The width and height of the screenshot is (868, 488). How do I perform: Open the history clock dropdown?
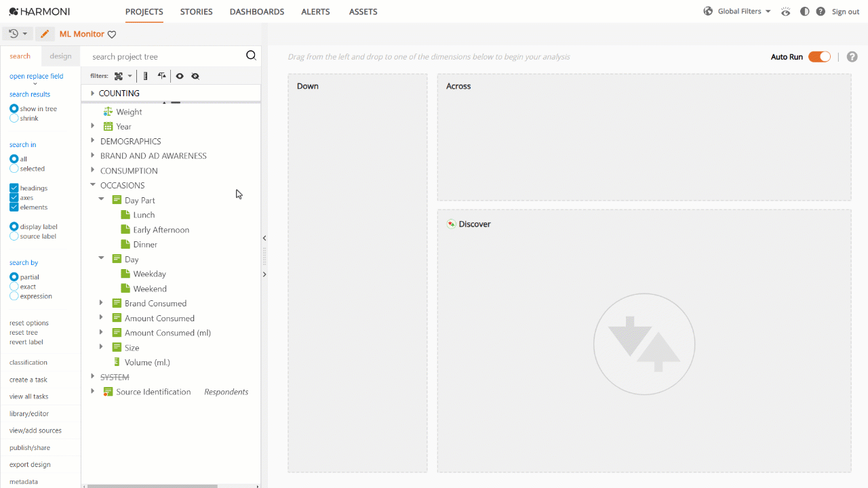(x=18, y=34)
